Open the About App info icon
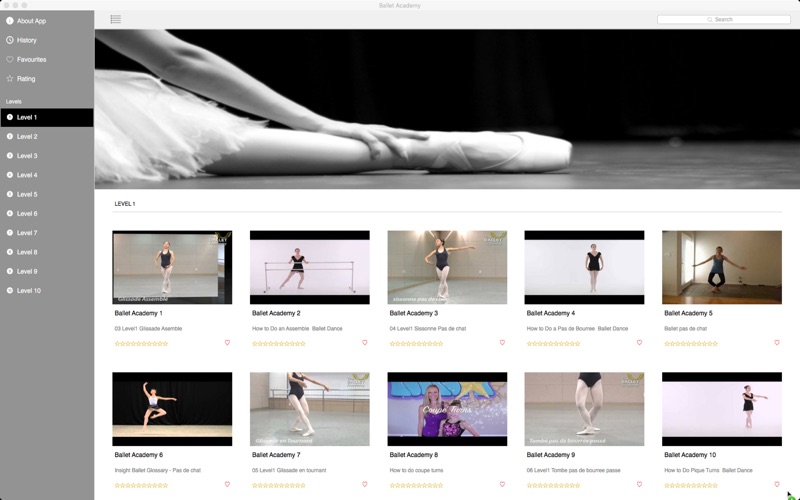800x500 pixels. click(10, 21)
